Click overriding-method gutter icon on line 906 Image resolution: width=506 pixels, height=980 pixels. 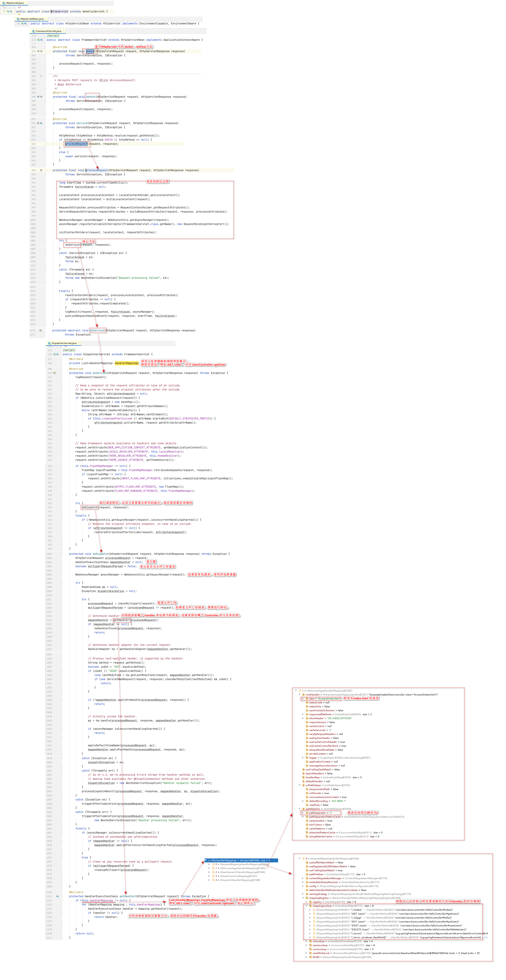38,97
